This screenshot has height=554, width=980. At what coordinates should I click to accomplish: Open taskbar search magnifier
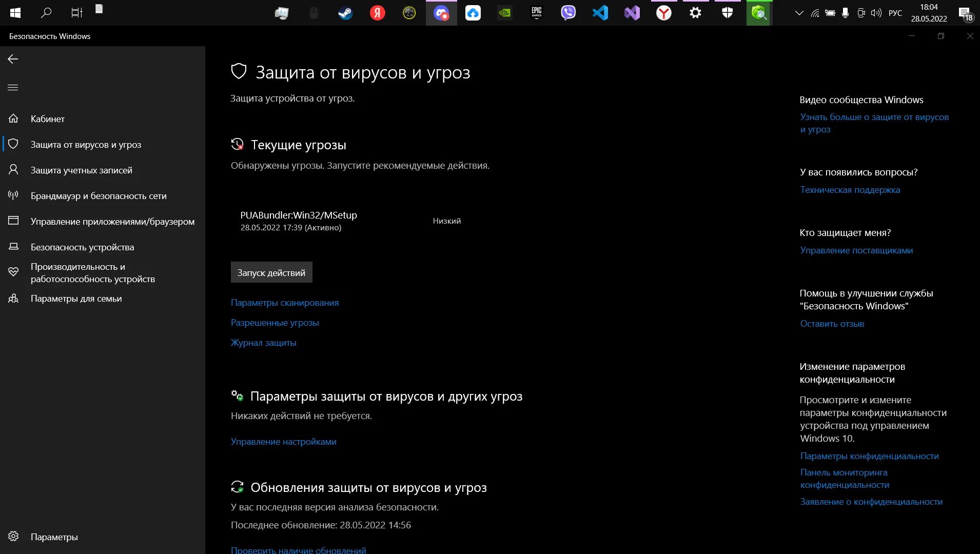[x=46, y=13]
